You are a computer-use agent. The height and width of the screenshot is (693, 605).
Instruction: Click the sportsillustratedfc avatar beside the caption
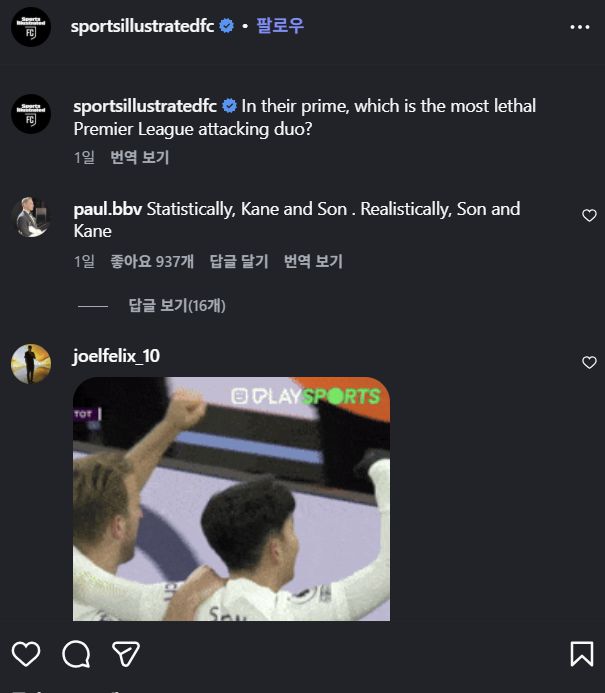[x=31, y=114]
